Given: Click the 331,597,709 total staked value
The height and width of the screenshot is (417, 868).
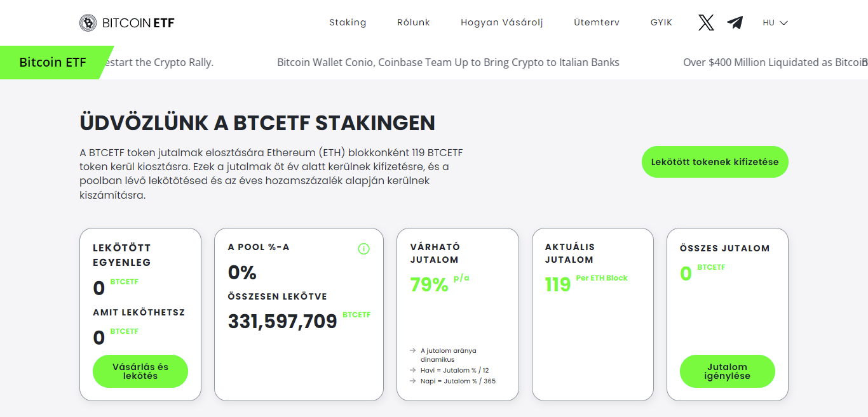Looking at the screenshot, I should 283,322.
